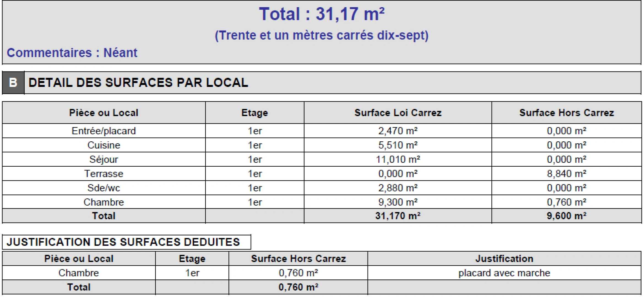Click the bold "0,760 m²" justification total

[298, 287]
